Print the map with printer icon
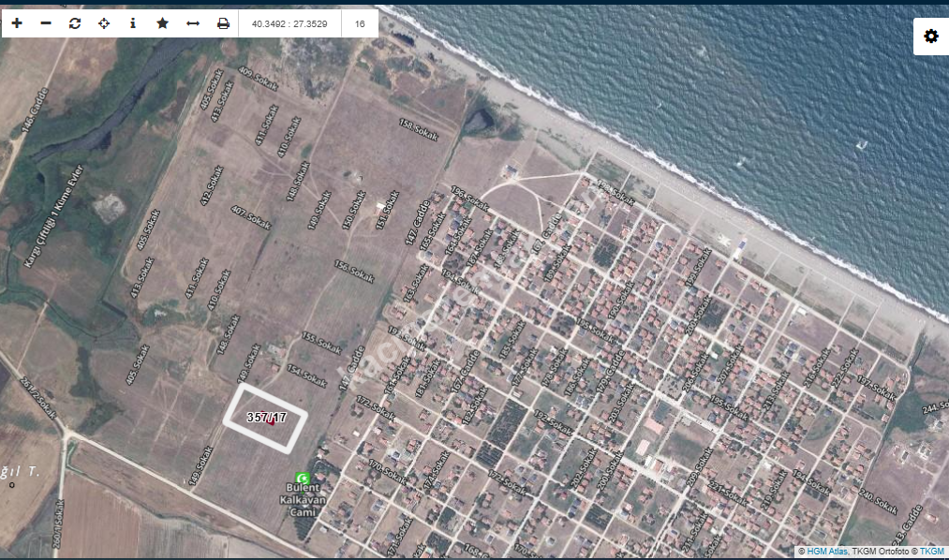 (x=223, y=23)
